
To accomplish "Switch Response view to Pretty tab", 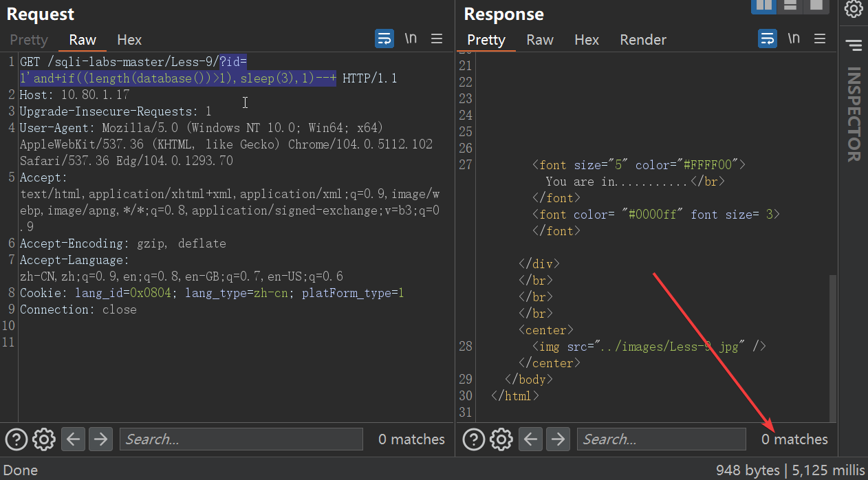I will pos(486,40).
